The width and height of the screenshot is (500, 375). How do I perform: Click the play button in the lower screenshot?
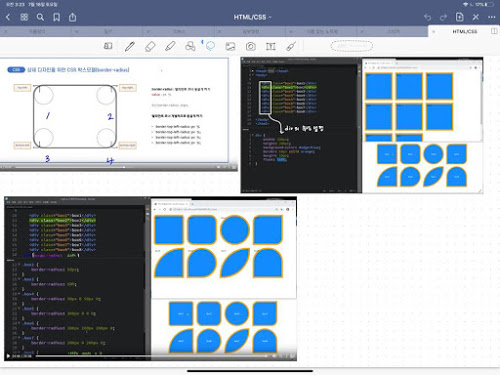(x=8, y=356)
